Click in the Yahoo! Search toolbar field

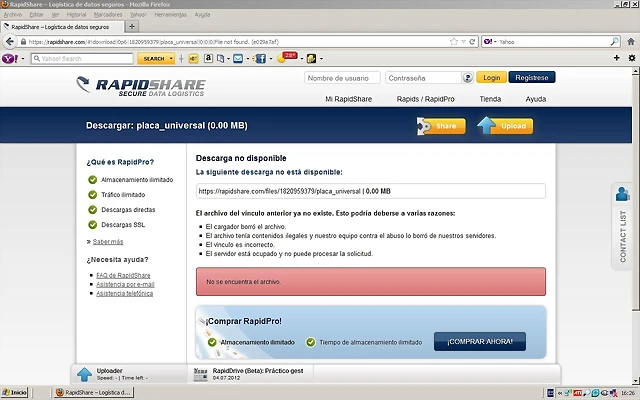pos(82,59)
